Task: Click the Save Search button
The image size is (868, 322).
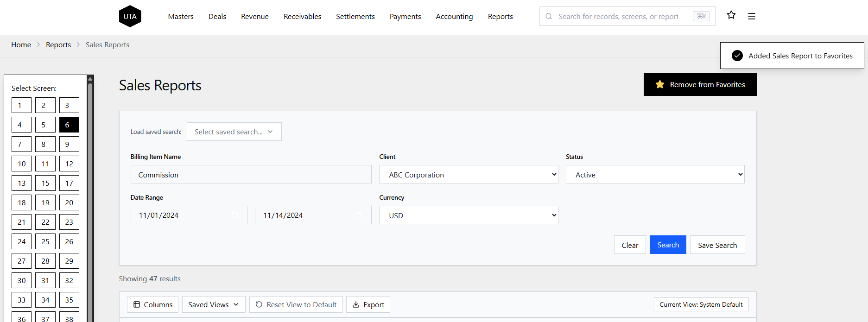Action: coord(717,245)
